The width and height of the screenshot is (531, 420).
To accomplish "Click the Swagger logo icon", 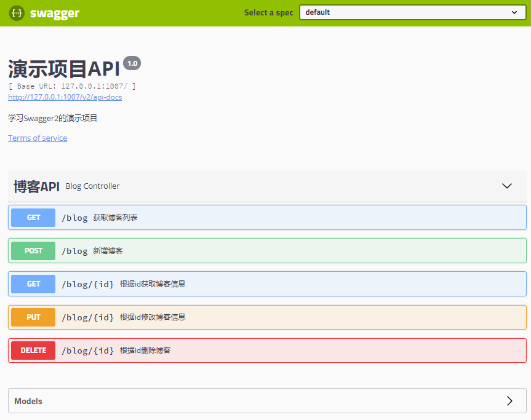I will tap(17, 13).
